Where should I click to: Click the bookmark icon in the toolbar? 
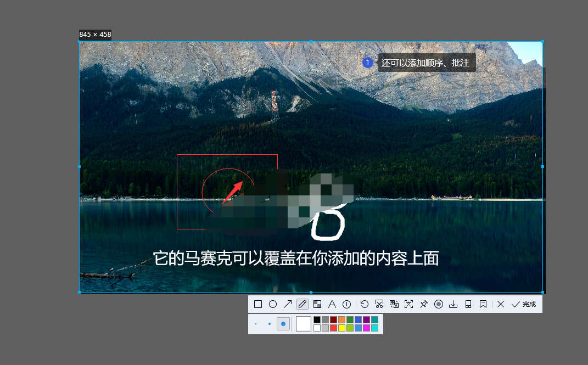point(483,304)
